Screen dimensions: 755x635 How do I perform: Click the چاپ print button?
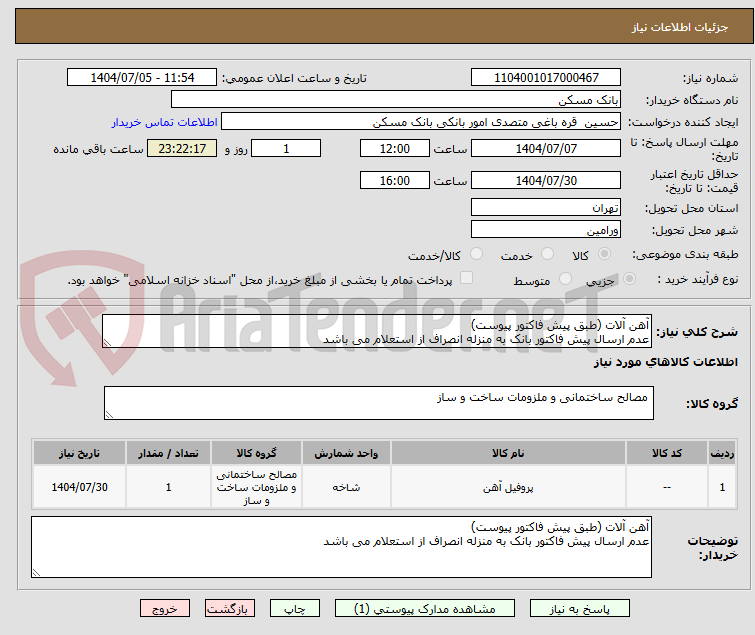point(295,609)
